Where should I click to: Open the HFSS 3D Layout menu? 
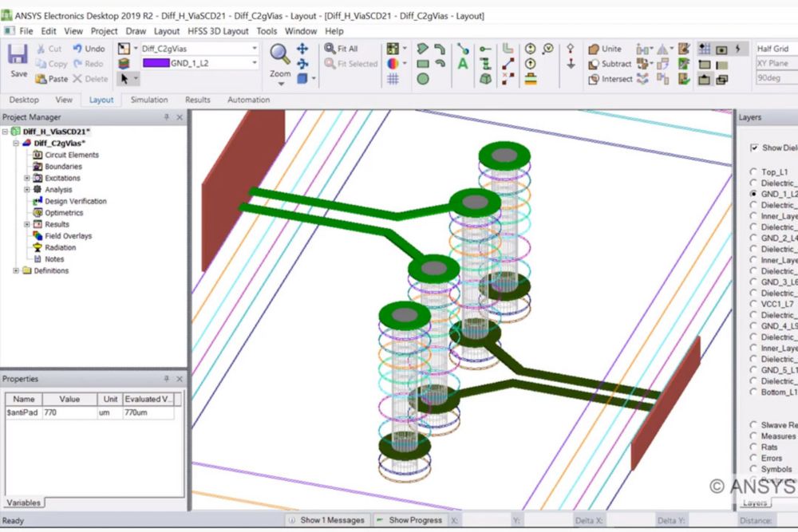tap(218, 31)
